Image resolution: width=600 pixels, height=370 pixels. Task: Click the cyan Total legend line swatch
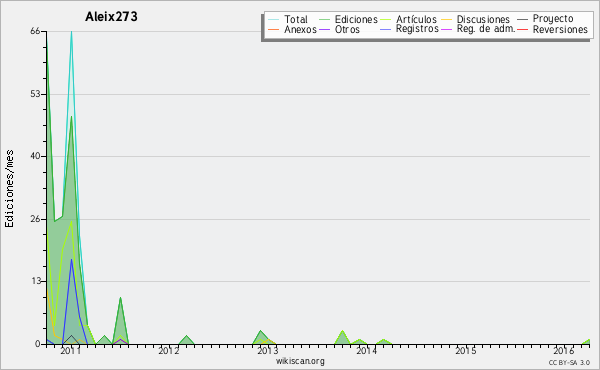coord(274,19)
